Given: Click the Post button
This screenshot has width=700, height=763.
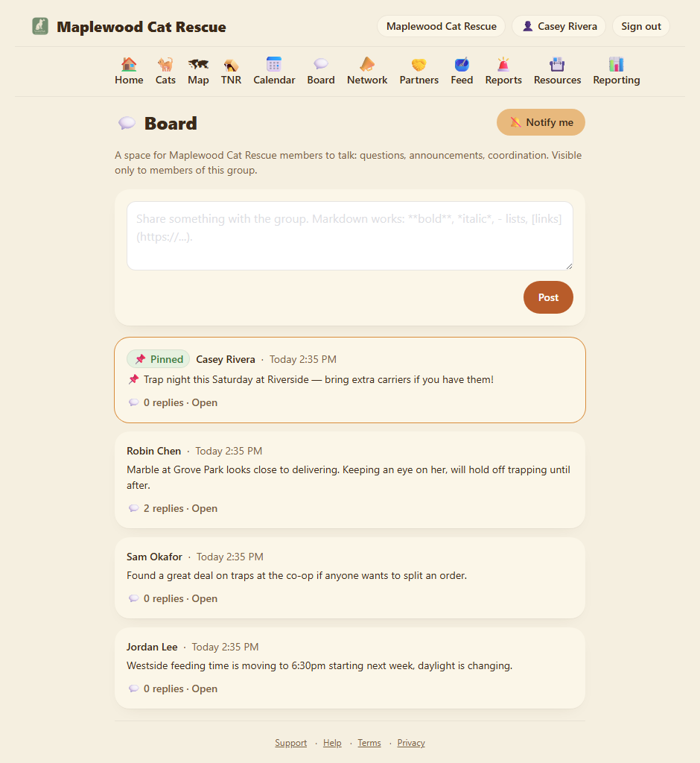Looking at the screenshot, I should [548, 297].
